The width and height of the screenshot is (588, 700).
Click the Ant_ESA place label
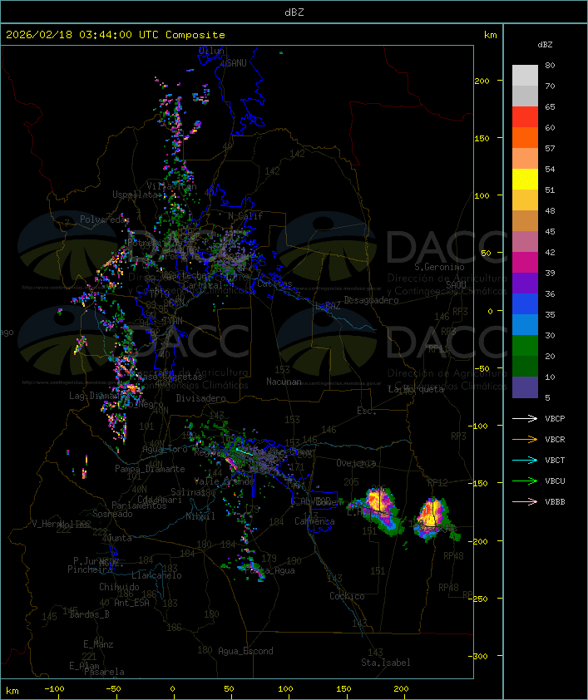(x=131, y=603)
